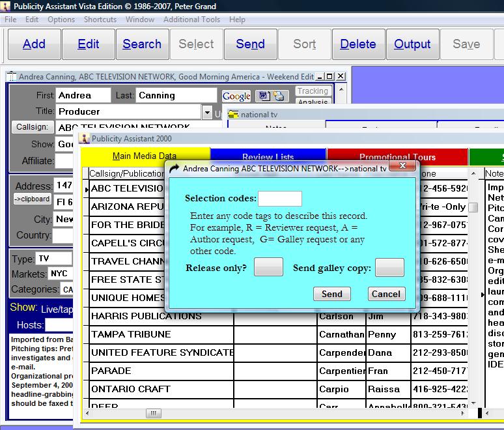Select the UNITED FEATURE SYNDICATE cell
Screen dimensions: 504x430
(x=161, y=353)
